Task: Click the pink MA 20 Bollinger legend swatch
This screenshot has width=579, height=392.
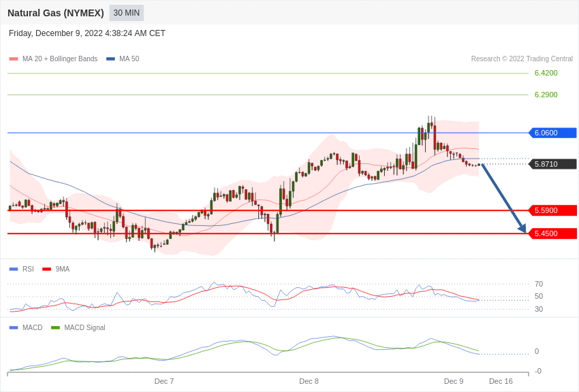Action: tap(14, 59)
